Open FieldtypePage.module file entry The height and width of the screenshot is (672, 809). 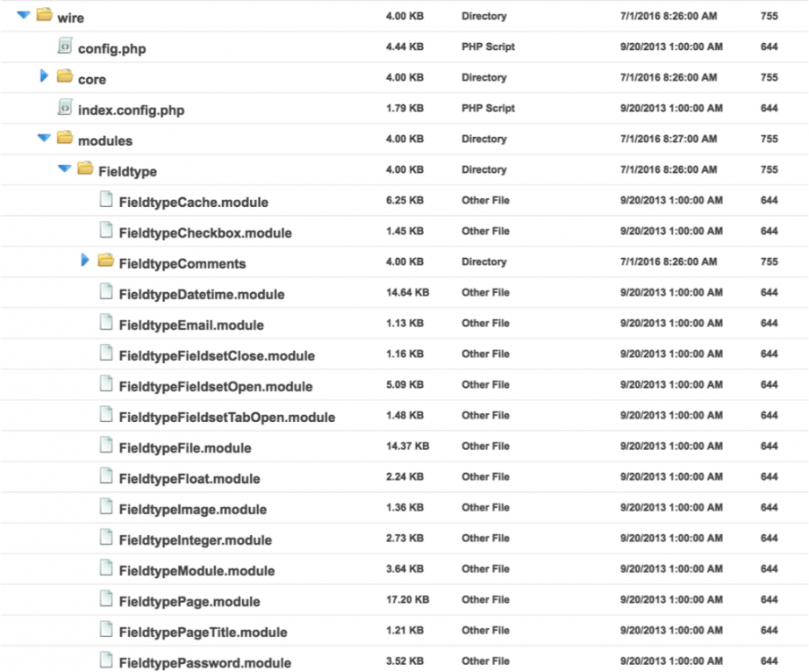click(189, 601)
